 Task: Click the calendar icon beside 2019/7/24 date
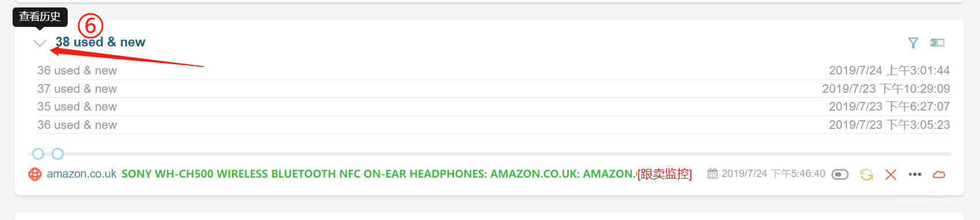(x=712, y=174)
